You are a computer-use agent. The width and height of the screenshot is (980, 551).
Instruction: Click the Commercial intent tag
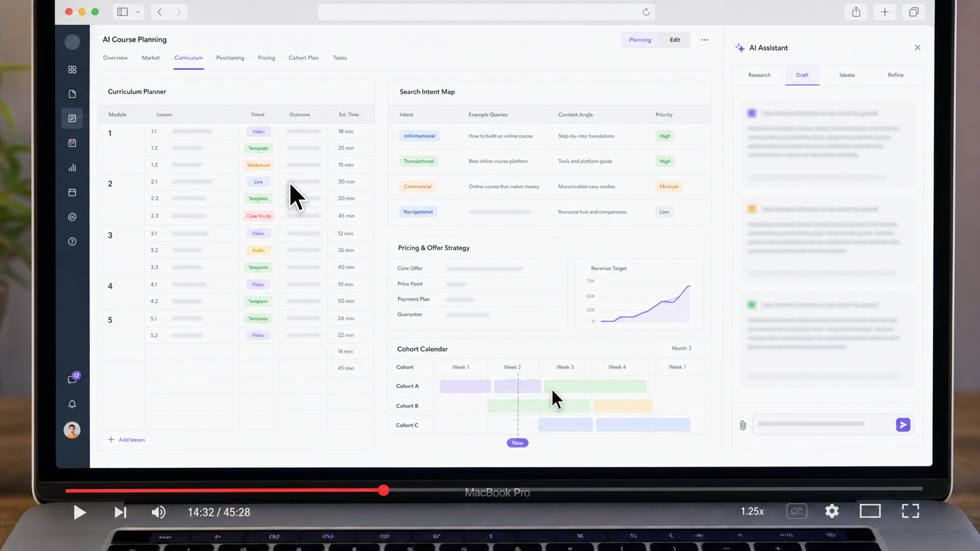point(418,187)
